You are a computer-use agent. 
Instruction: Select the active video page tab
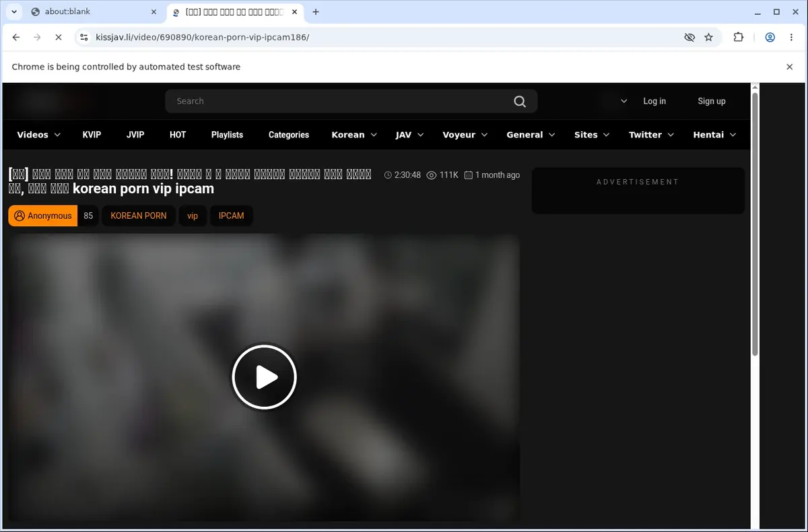[x=236, y=11]
